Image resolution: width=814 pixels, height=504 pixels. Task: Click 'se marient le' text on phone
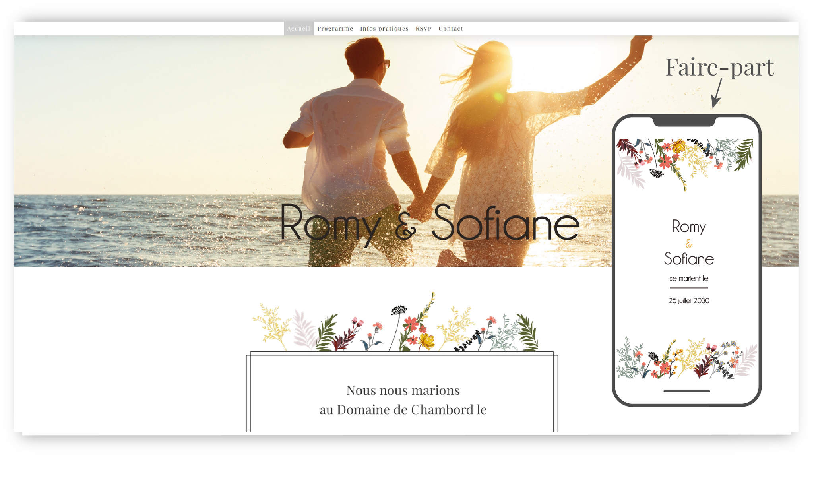coord(689,278)
